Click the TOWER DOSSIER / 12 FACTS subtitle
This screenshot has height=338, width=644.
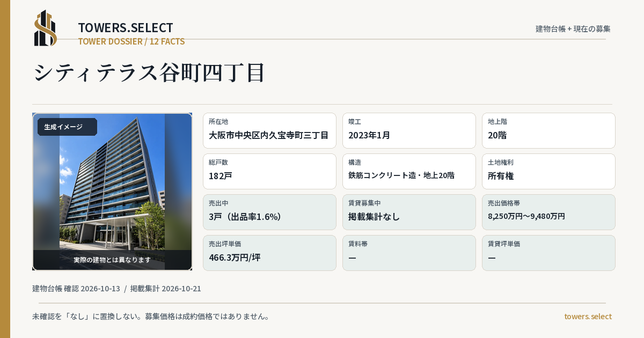click(131, 41)
